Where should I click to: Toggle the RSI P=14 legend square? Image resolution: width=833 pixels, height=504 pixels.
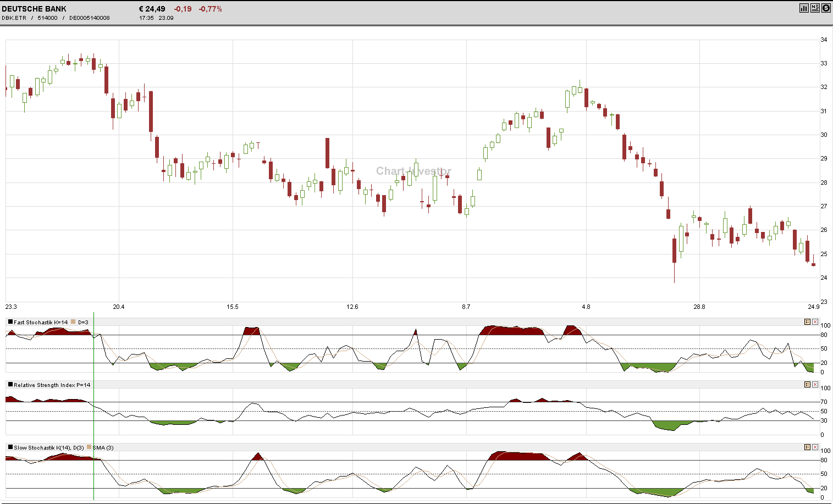click(10, 385)
